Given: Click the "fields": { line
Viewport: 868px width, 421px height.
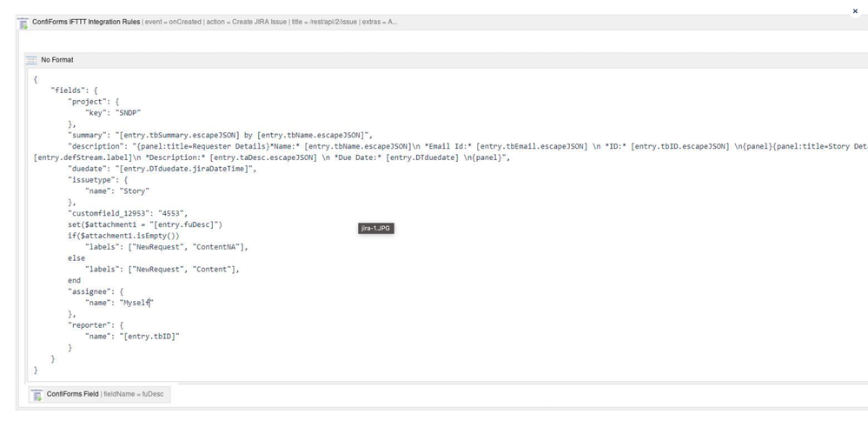Looking at the screenshot, I should coord(74,90).
